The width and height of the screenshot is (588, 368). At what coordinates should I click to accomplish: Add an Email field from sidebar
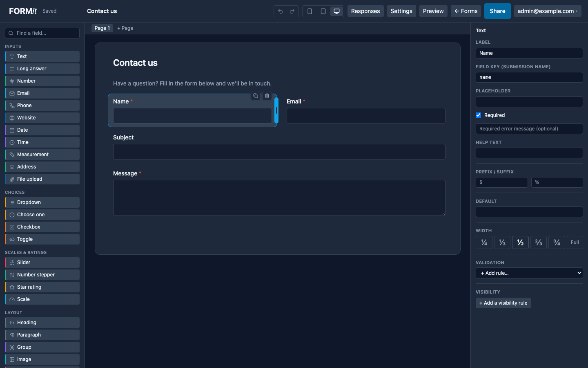coord(42,93)
